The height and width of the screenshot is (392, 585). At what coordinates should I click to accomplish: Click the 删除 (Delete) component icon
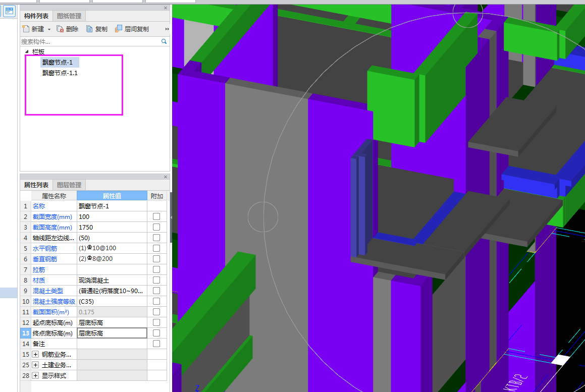(60, 29)
